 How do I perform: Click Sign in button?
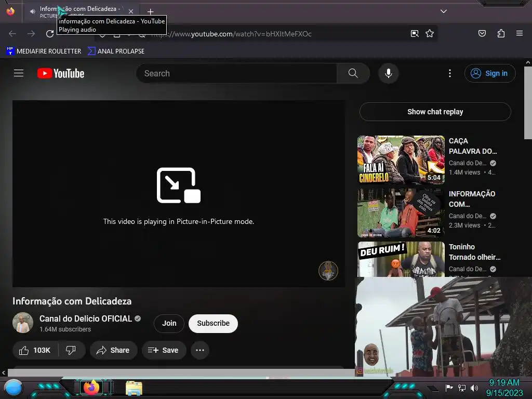489,73
